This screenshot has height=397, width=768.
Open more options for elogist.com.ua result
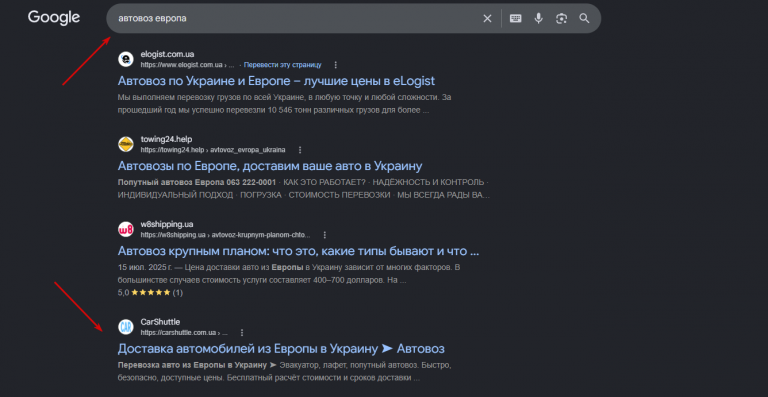[336, 65]
